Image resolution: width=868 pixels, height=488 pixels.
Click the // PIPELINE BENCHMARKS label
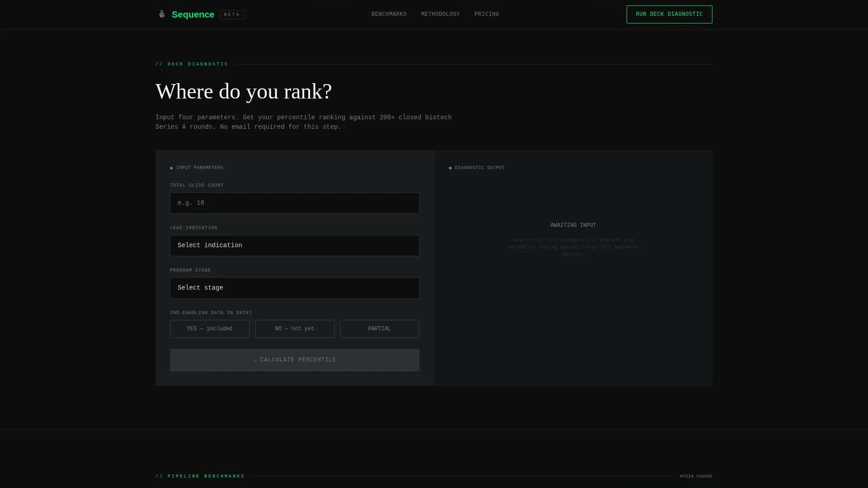tap(200, 476)
